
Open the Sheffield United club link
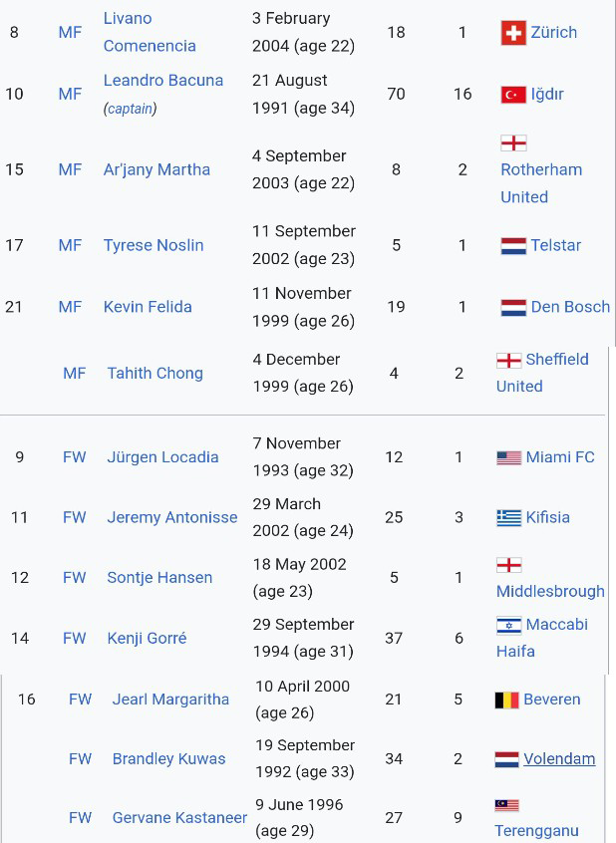[x=556, y=360]
